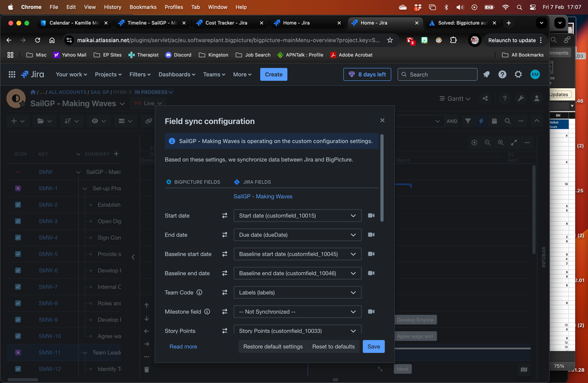Viewport: 588px width, 383px height.
Task: Click the BigPicture filter funnel icon
Action: point(467,121)
